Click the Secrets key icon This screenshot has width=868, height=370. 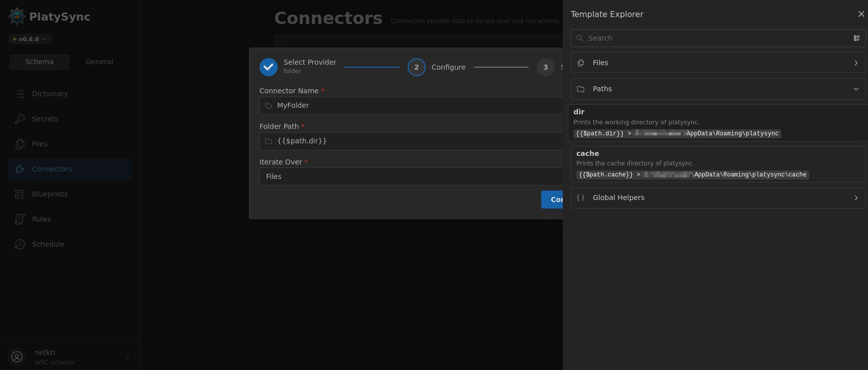(20, 119)
